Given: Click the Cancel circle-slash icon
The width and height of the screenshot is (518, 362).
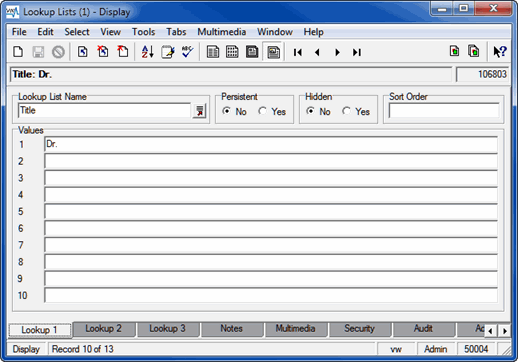Looking at the screenshot, I should click(x=58, y=52).
